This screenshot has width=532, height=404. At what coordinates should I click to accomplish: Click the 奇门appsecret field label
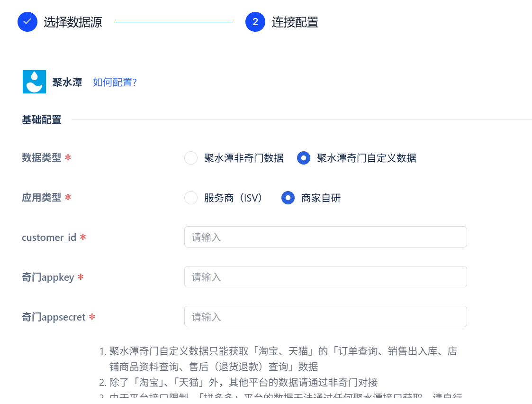[54, 317]
